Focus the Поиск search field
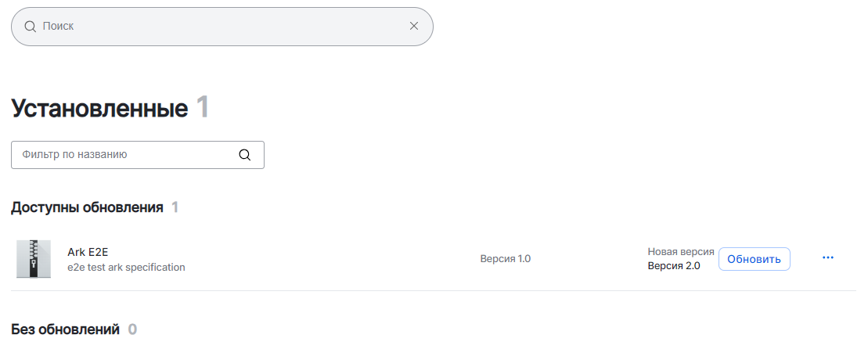This screenshot has width=868, height=349. [x=219, y=27]
